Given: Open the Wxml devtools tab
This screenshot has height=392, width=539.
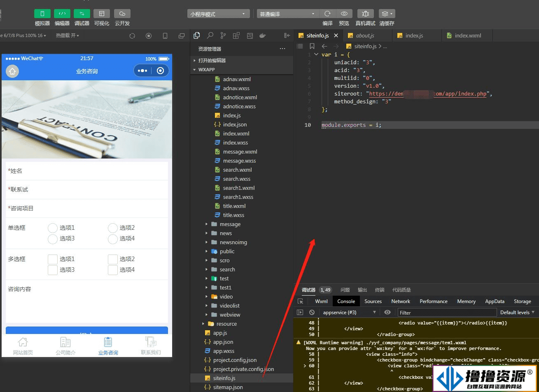Looking at the screenshot, I should pos(321,301).
